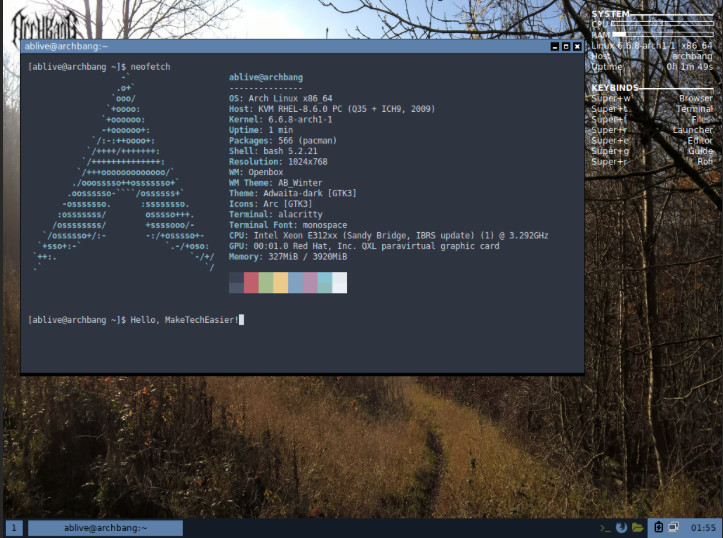Click the 'Super+e Editor' keybind entry
Screen dimensions: 723x538
(652, 141)
